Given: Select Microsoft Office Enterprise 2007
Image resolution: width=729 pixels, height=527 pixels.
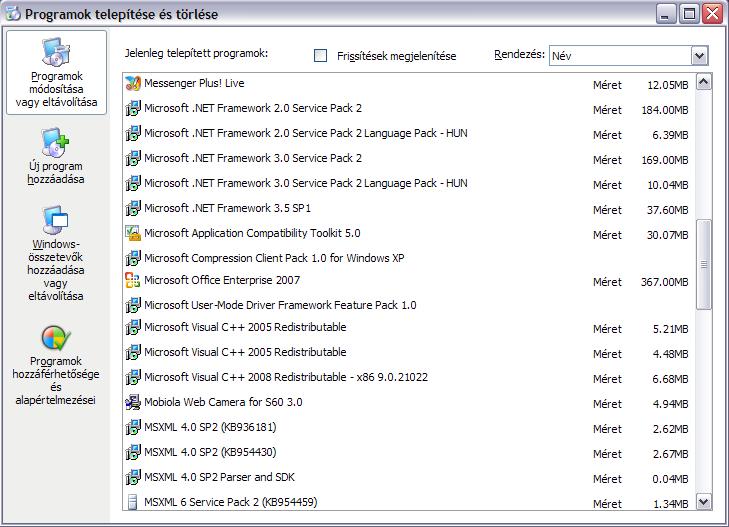Looking at the screenshot, I should [409, 281].
